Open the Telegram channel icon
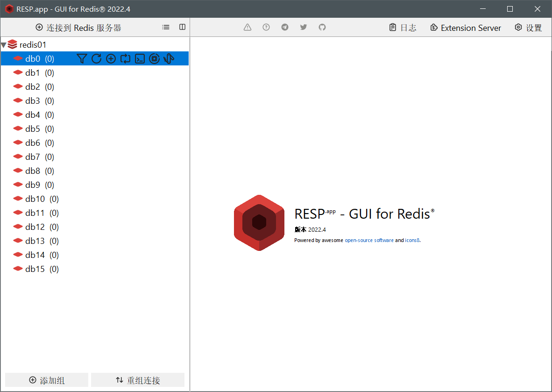The height and width of the screenshot is (392, 552). (x=285, y=27)
